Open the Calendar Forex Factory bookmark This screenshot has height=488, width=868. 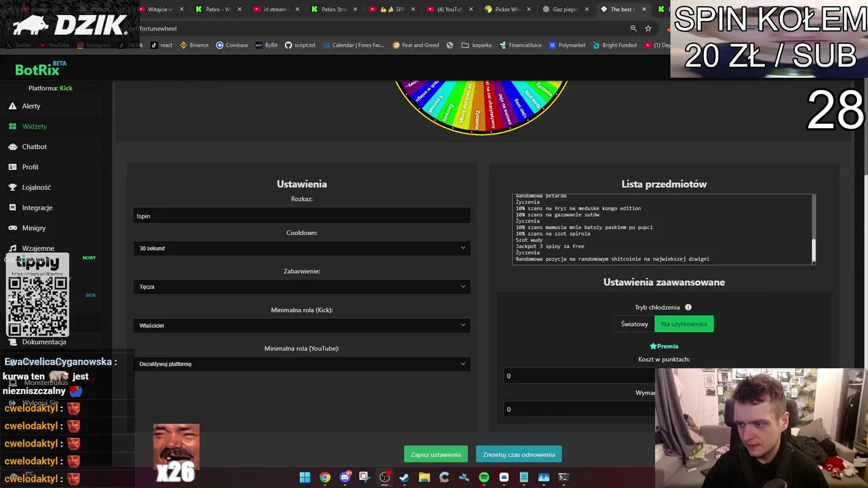tap(353, 45)
